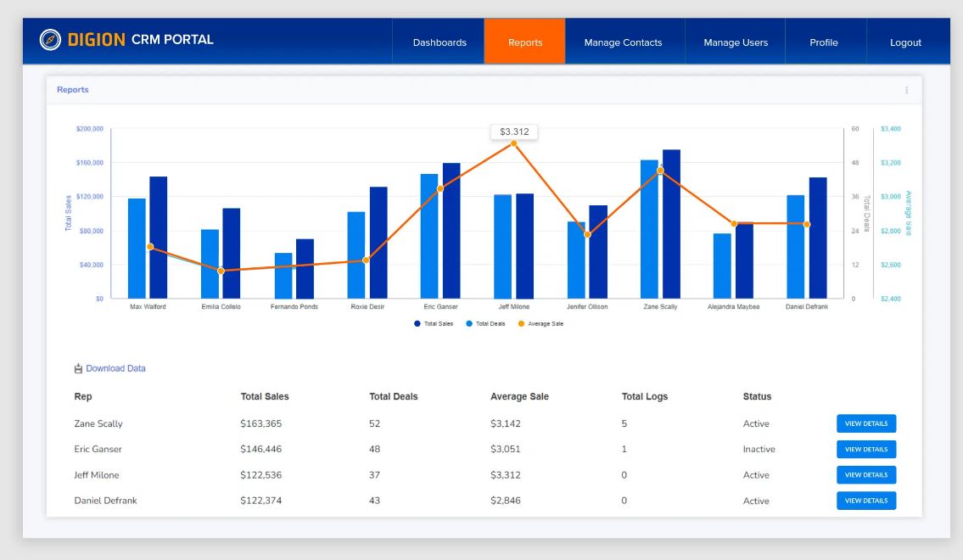Click the Alejandra Maybee axis label
963x560 pixels.
pyautogui.click(x=733, y=306)
